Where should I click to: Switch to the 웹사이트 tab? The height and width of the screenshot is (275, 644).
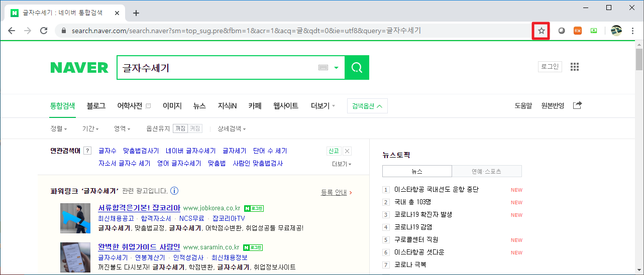[286, 106]
